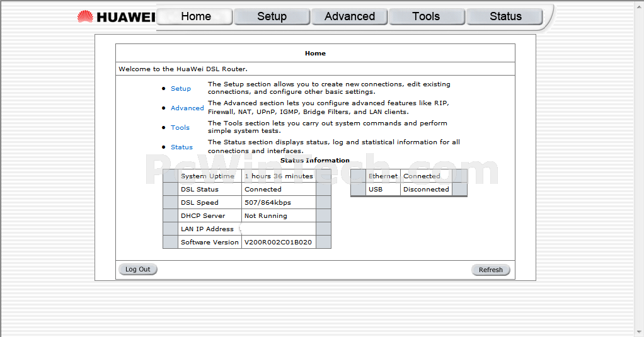Select the 'Software Version' label cell
644x337 pixels.
210,242
